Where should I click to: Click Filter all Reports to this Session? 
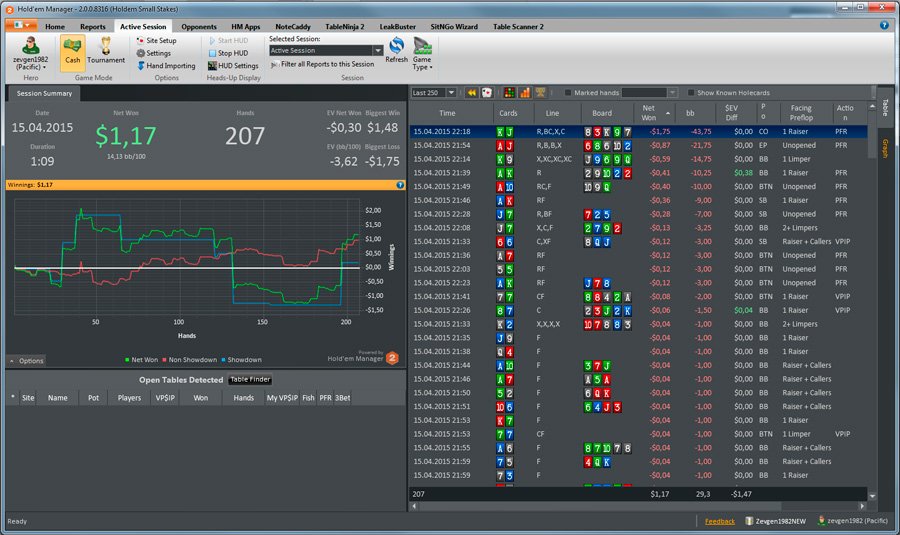click(x=322, y=64)
